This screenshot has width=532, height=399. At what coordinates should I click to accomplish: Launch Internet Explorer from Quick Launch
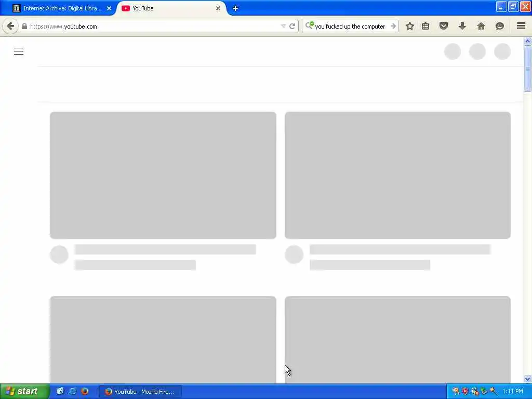point(72,391)
